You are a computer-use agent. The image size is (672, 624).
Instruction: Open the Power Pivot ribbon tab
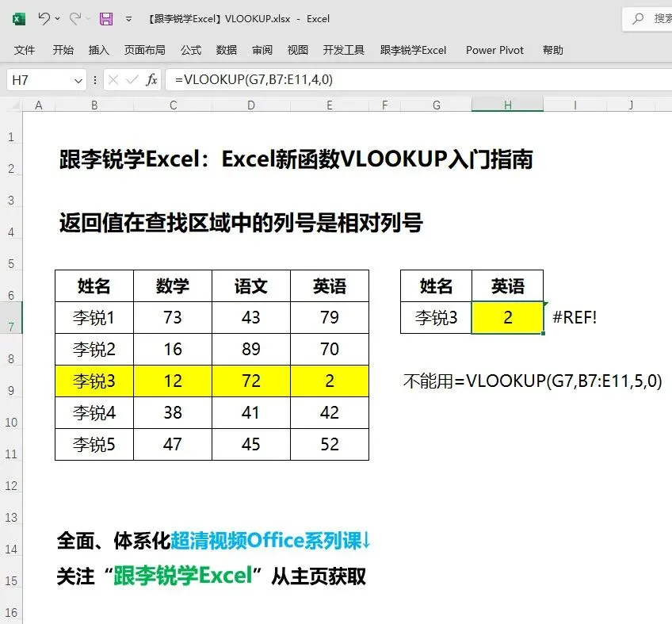pos(494,50)
